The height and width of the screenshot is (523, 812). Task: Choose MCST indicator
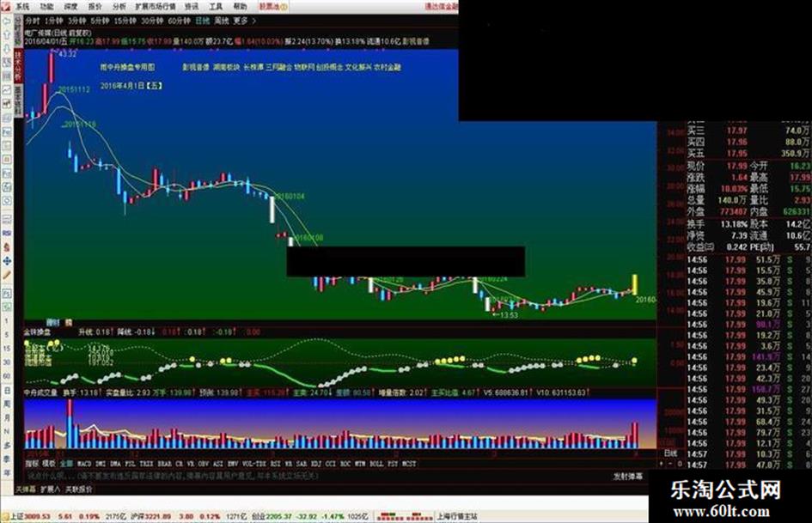(x=409, y=464)
